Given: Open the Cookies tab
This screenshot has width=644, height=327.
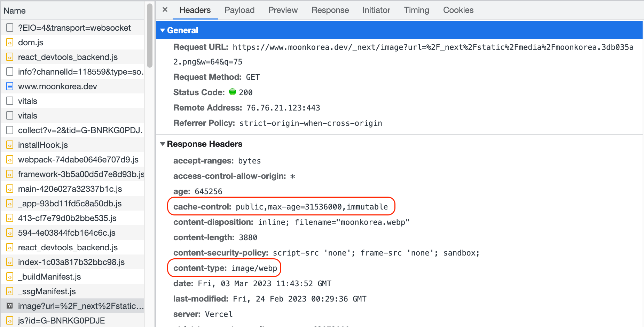Looking at the screenshot, I should 458,10.
